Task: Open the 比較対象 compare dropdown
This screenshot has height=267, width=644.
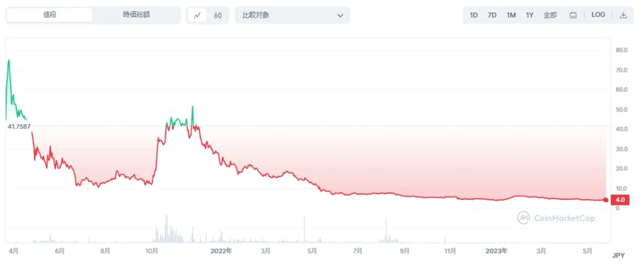Action: [x=292, y=15]
